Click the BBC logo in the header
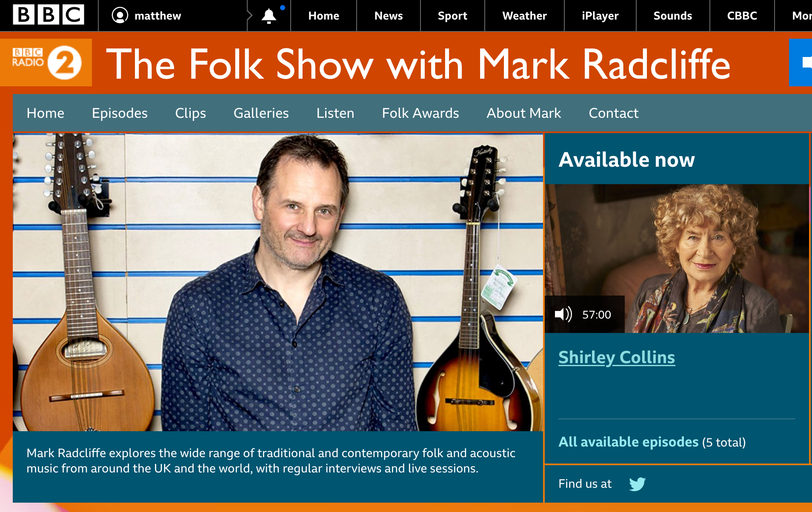Image resolution: width=812 pixels, height=512 pixels. pyautogui.click(x=49, y=15)
